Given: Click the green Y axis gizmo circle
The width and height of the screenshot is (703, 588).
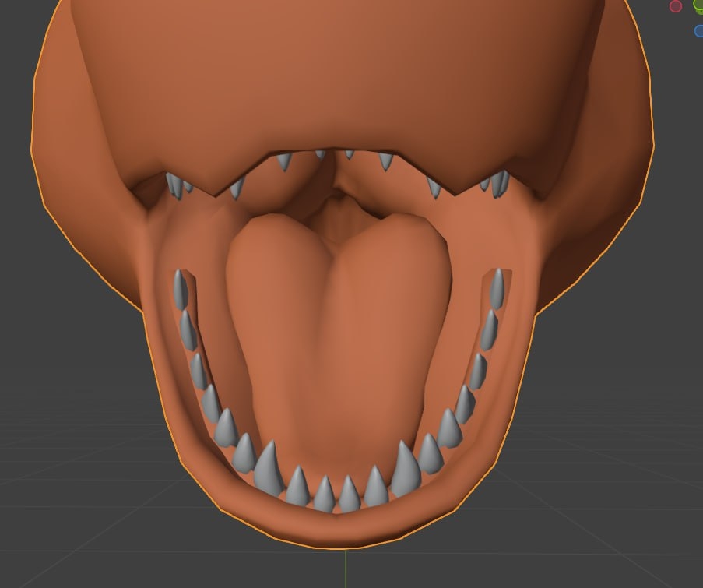Looking at the screenshot, I should click(x=698, y=6).
